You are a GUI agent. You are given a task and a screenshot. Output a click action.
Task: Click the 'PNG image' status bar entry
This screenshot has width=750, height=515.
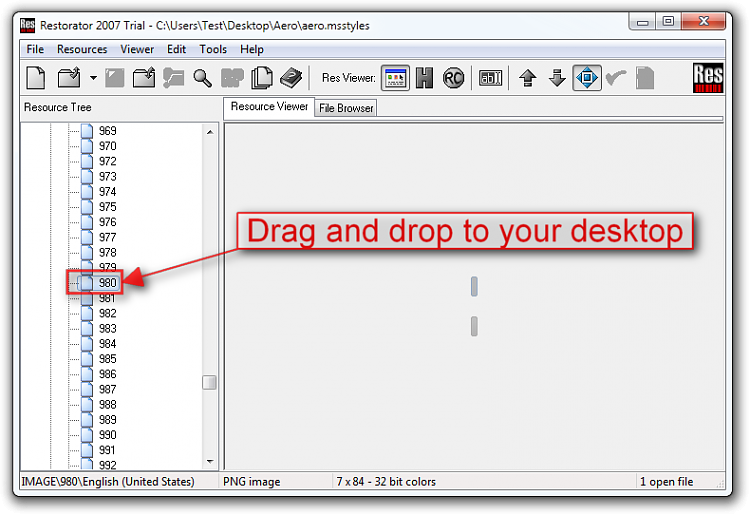click(252, 482)
